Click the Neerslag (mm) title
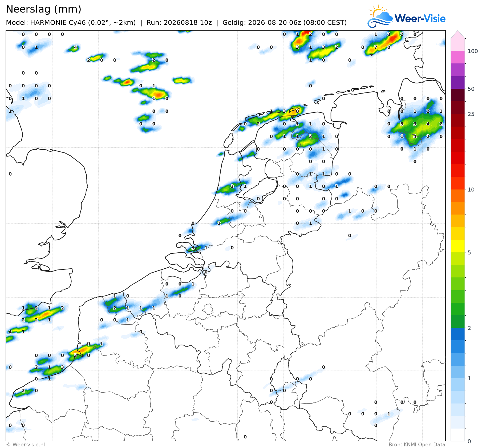This screenshot has height=448, width=486. 43,9
